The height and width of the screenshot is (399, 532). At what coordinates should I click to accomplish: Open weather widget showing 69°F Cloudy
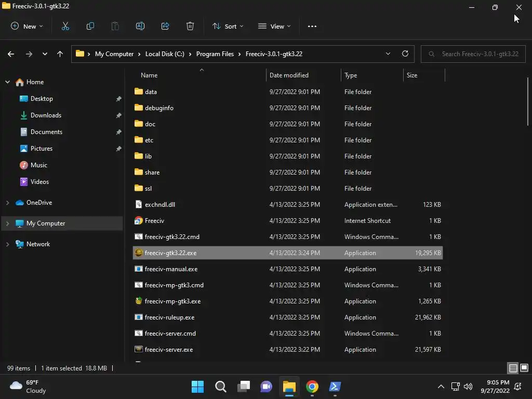[28, 387]
